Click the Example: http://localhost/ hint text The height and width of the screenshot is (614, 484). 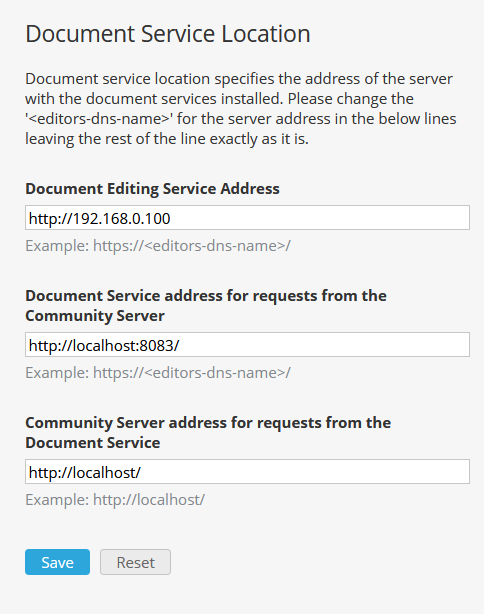pos(115,500)
